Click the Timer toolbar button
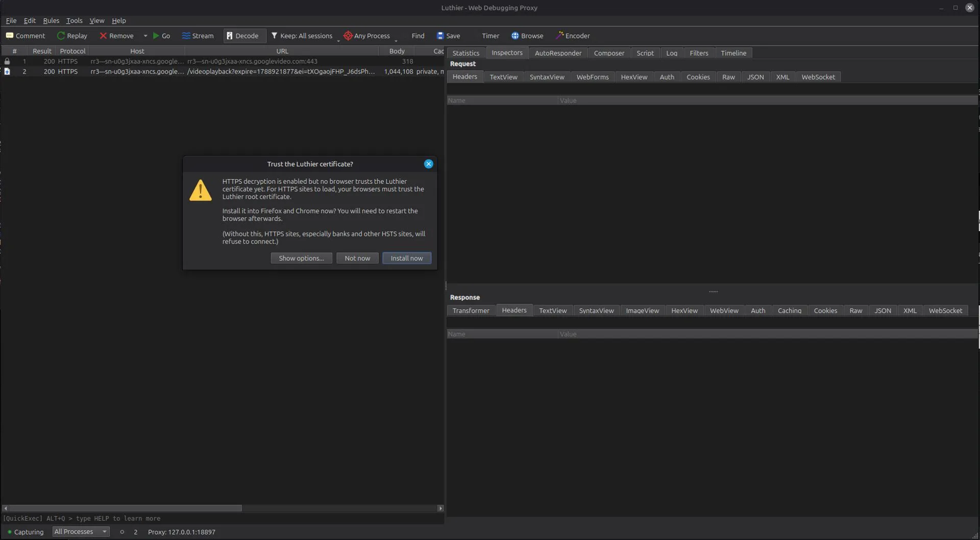 pos(490,36)
